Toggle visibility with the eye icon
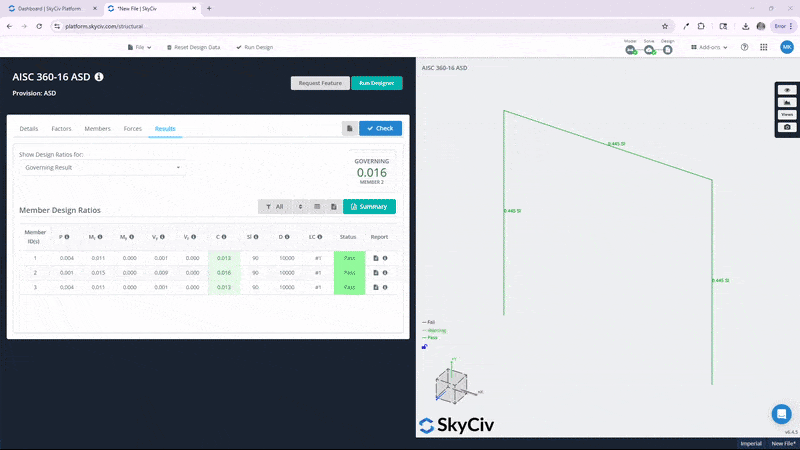 click(x=788, y=90)
